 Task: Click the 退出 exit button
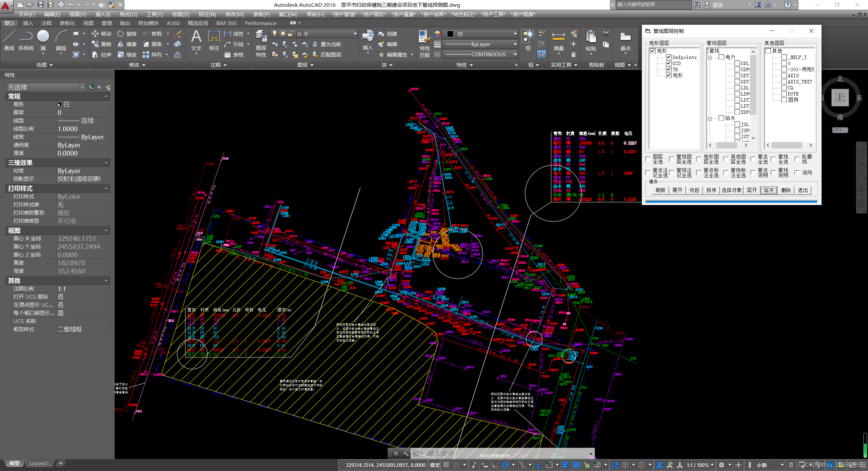click(803, 190)
